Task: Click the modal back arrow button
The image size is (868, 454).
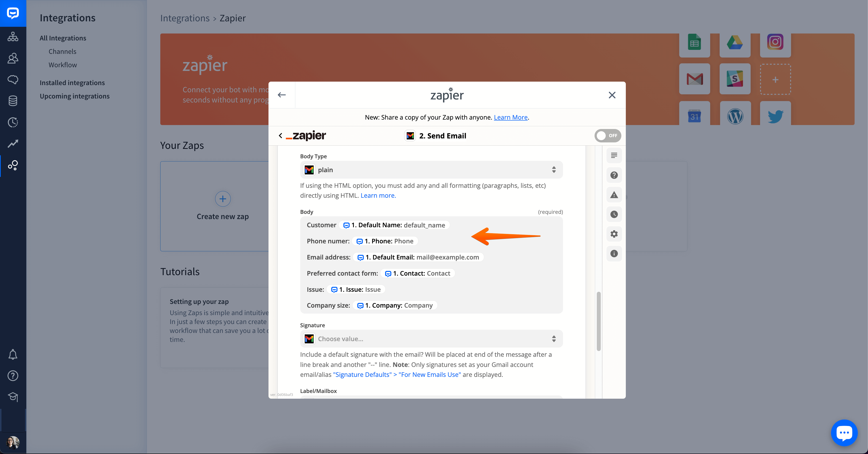Action: coord(282,95)
